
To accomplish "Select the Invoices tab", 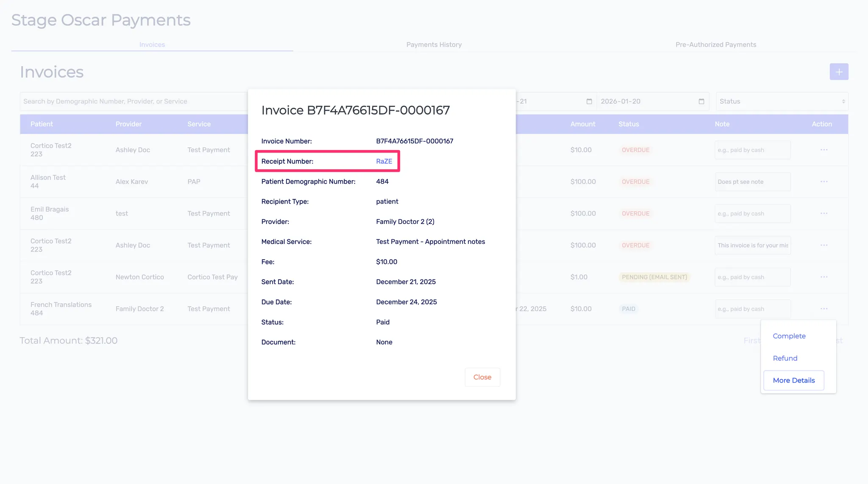I will tap(152, 45).
